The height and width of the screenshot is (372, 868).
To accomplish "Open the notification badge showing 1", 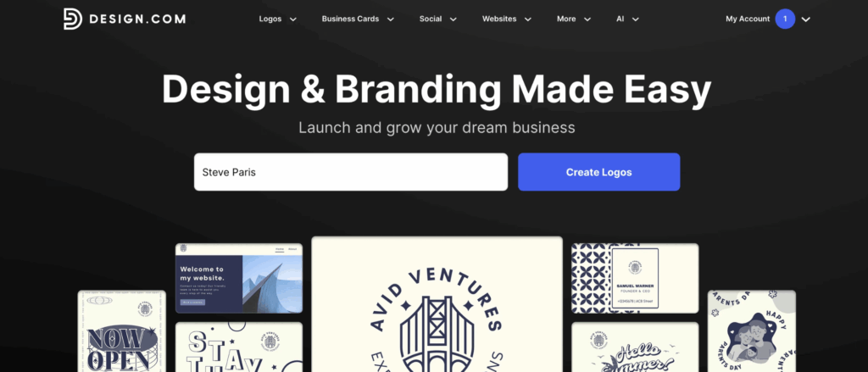I will point(785,19).
